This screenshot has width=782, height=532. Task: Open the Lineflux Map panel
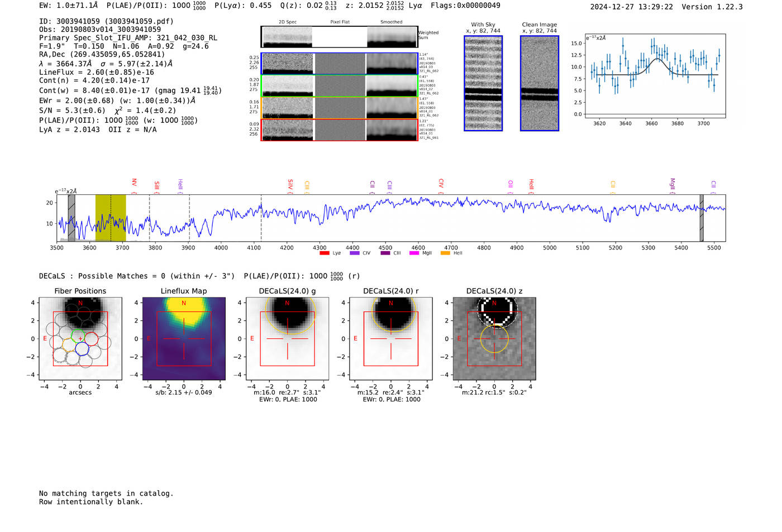click(184, 339)
